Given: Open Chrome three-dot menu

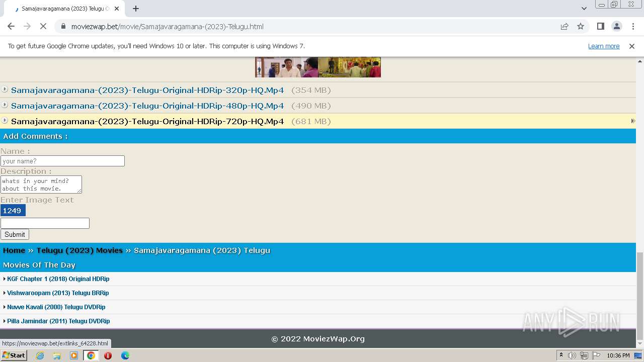Looking at the screenshot, I should 632,26.
